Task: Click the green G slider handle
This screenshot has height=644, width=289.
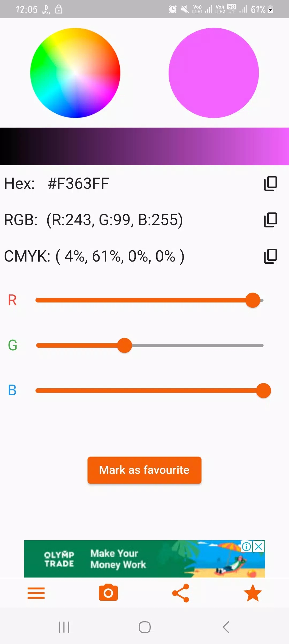Action: (x=124, y=345)
